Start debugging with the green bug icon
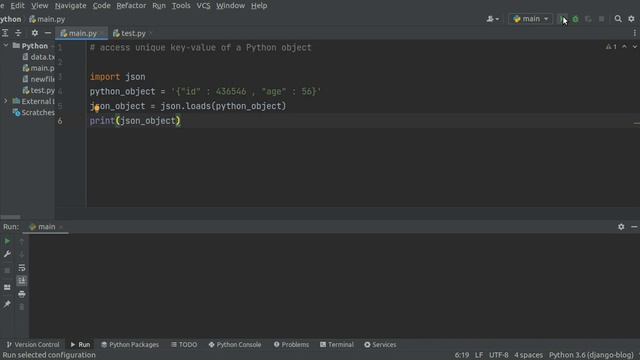640x360 pixels. coord(576,19)
